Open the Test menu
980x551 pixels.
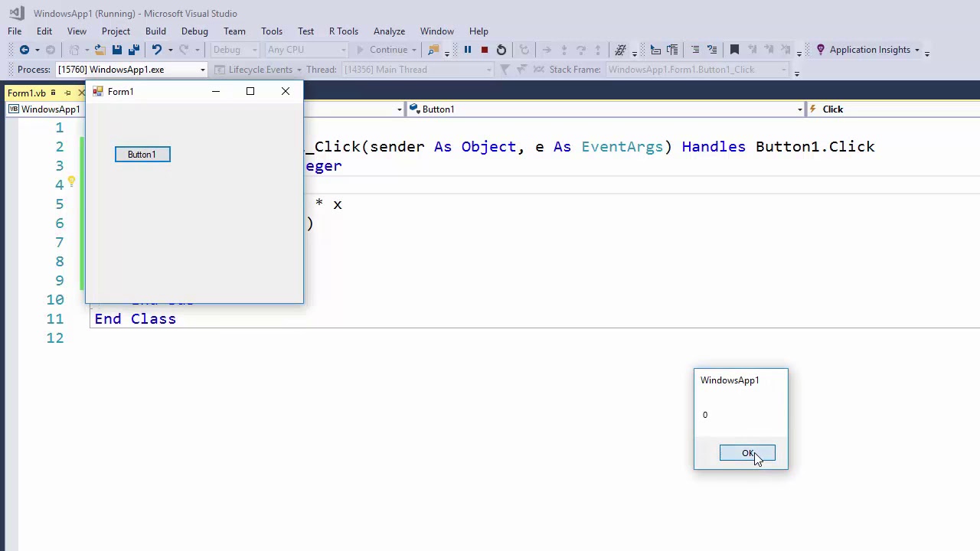coord(305,31)
